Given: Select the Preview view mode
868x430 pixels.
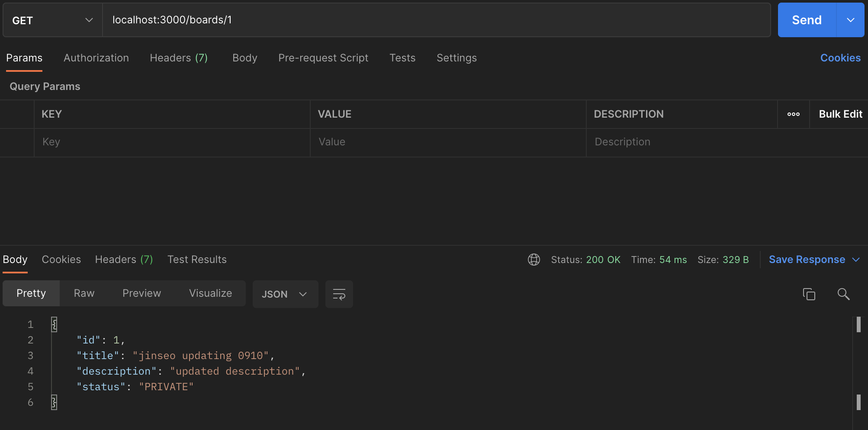Looking at the screenshot, I should (x=141, y=293).
